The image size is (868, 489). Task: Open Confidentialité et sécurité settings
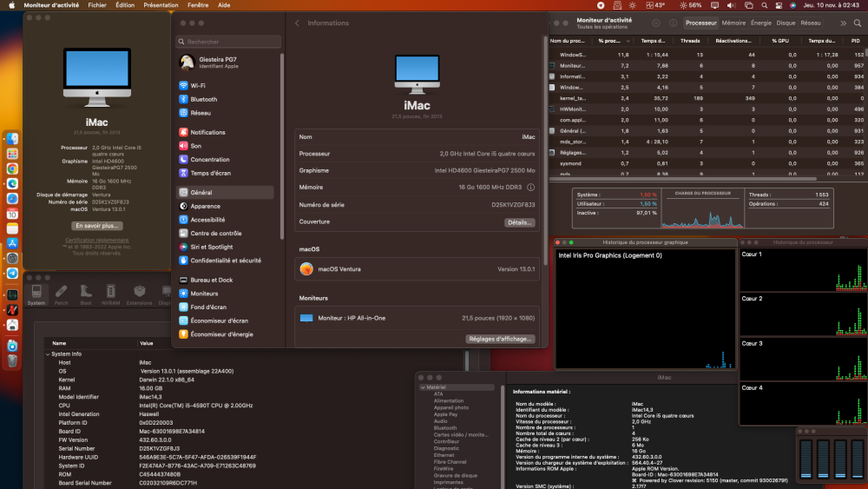point(227,261)
